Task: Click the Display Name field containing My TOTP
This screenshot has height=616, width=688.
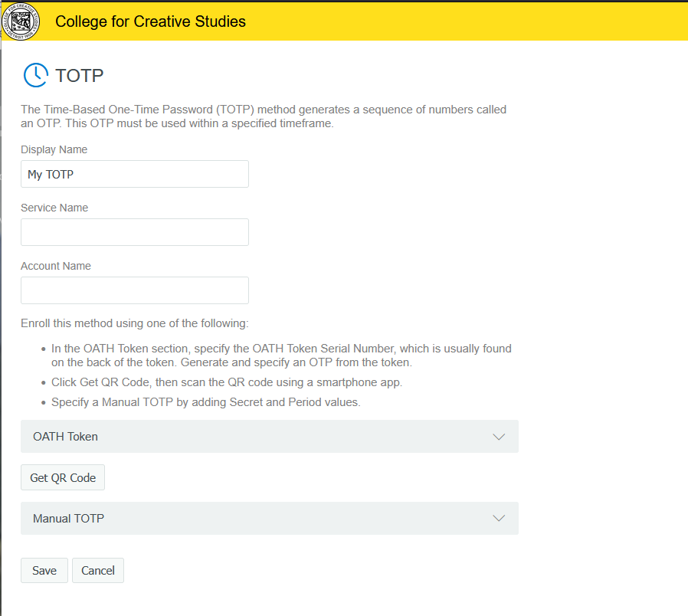Action: pos(135,174)
